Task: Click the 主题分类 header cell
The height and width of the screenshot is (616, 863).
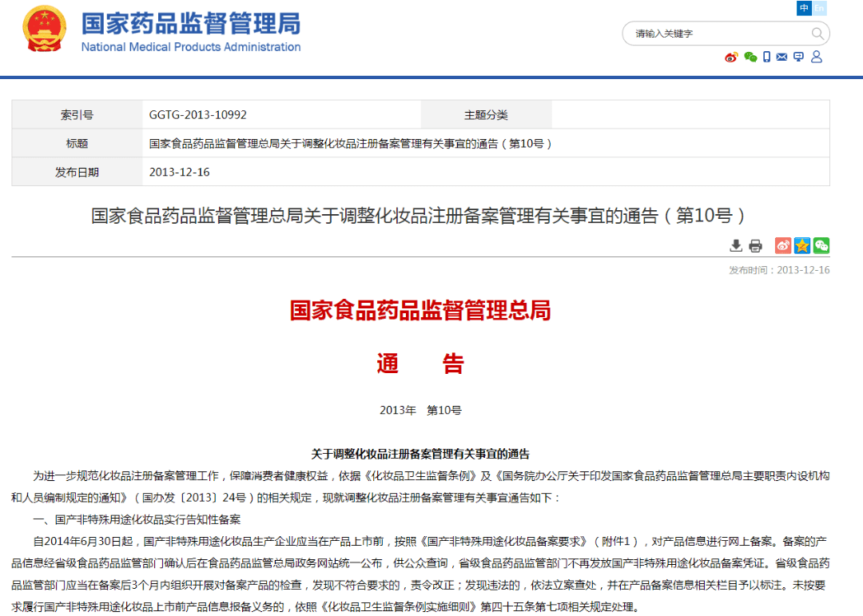Action: click(486, 115)
